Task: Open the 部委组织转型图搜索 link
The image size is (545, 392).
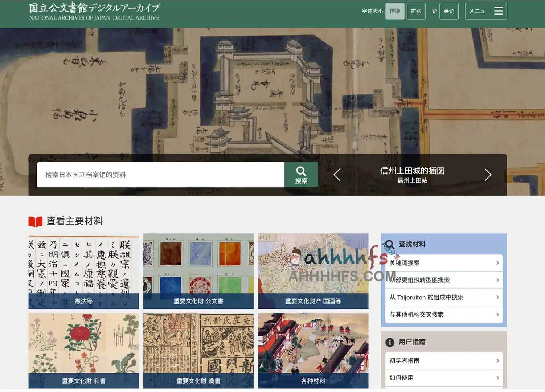Action: (443, 280)
